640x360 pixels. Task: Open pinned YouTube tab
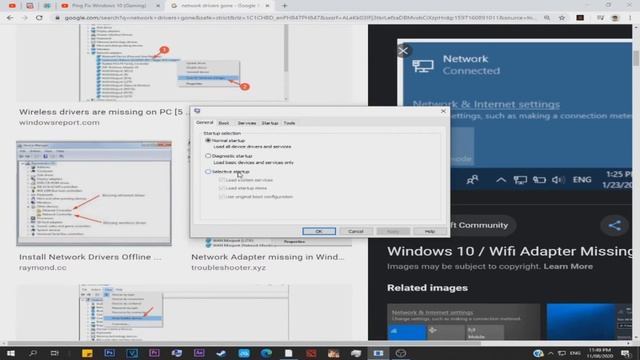[x=12, y=6]
